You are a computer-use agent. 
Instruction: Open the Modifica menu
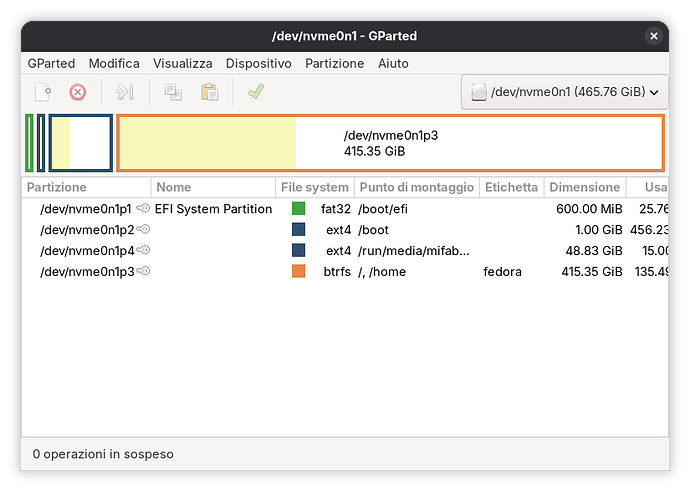click(x=114, y=63)
